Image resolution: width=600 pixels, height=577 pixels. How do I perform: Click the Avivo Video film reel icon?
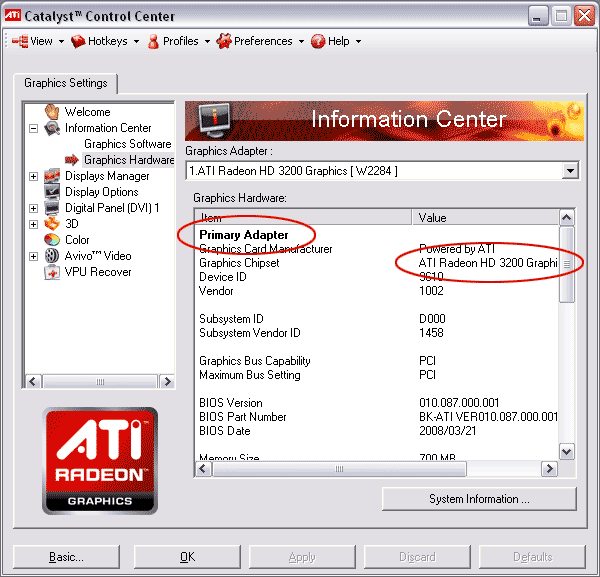tap(52, 256)
